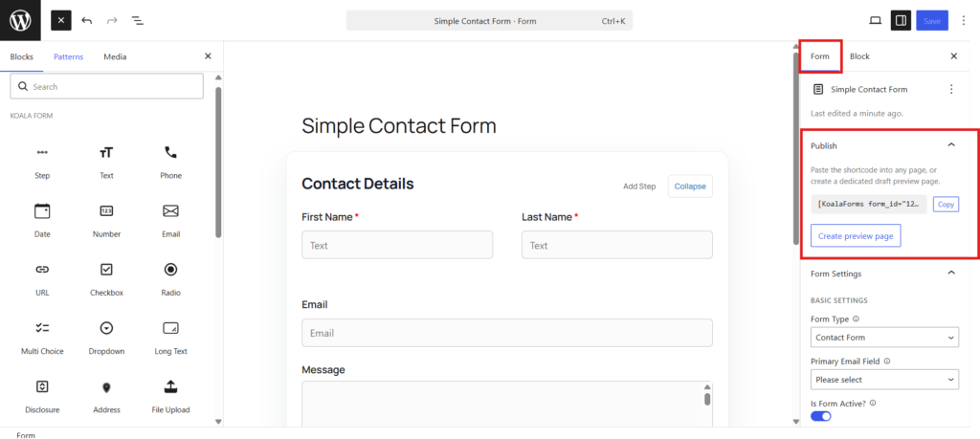980x439 pixels.
Task: Switch to the Block tab
Action: 859,56
